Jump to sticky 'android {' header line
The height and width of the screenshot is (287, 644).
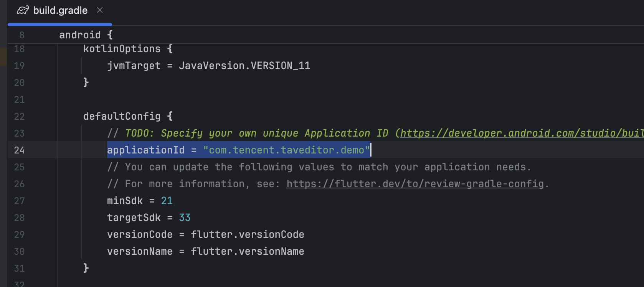(86, 35)
